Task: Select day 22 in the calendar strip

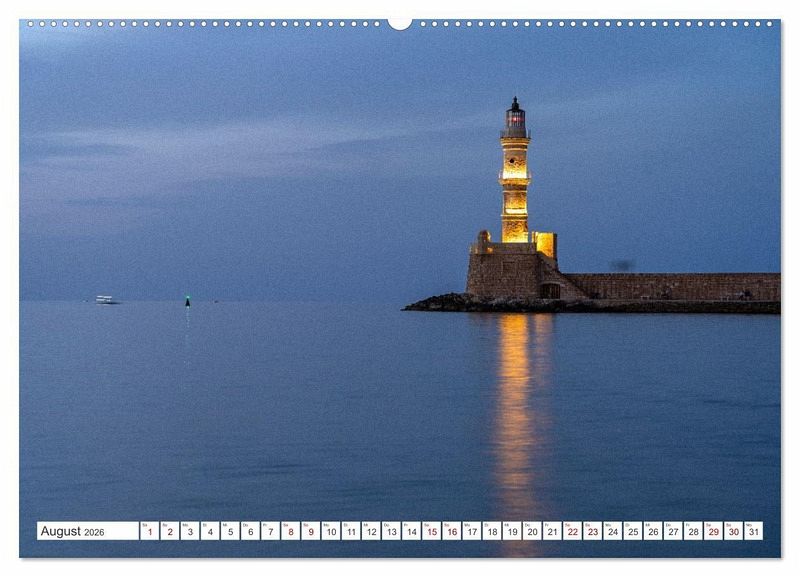Action: (x=573, y=531)
